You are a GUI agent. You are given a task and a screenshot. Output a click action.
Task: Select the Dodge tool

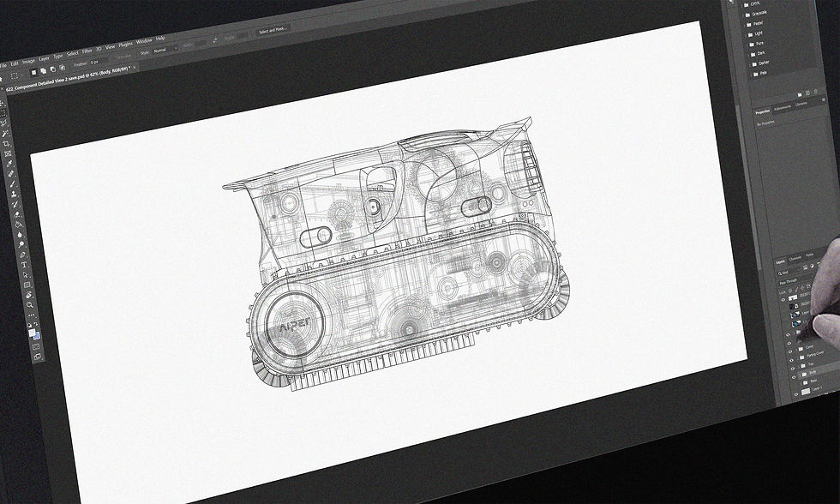(x=21, y=245)
